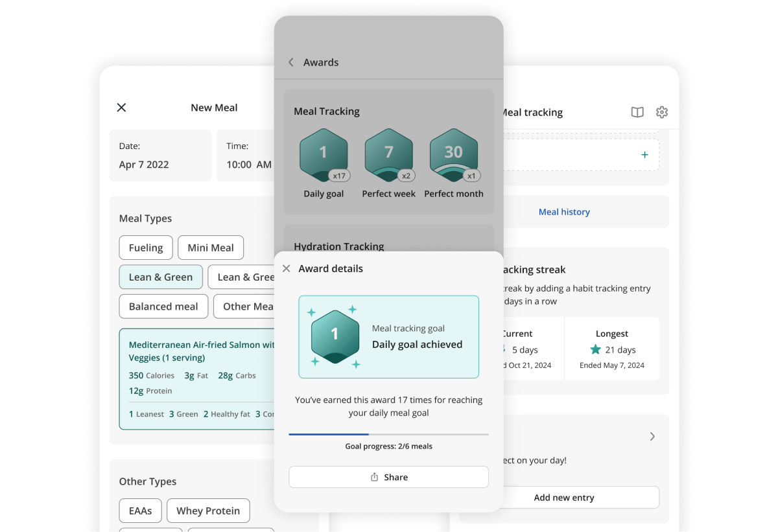Close the New Meal screen with X
Screen dimensions: 778x532
click(121, 108)
